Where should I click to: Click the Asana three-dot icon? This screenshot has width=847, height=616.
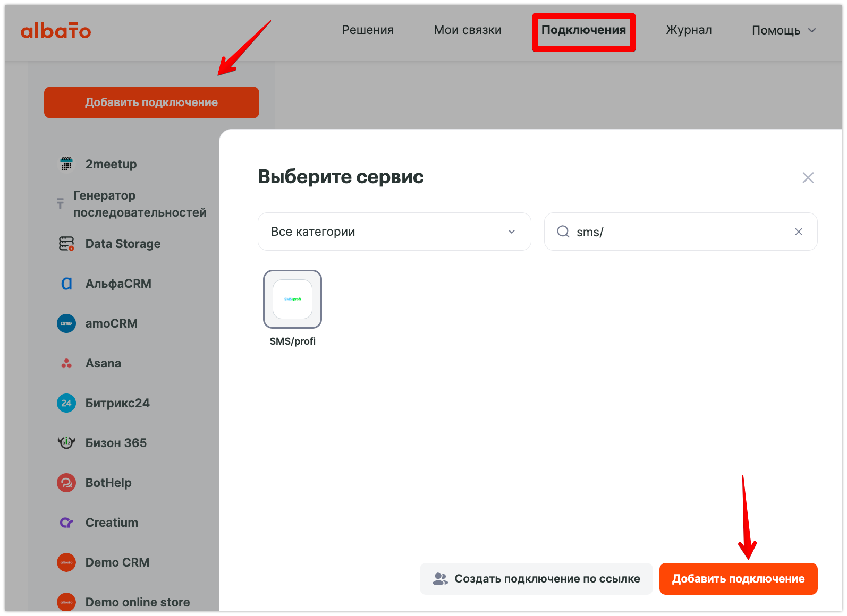66,363
